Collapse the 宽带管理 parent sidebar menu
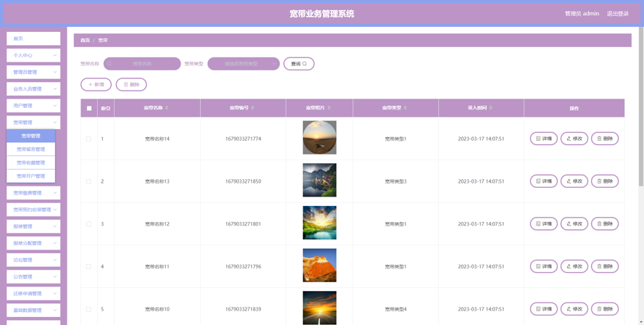 click(33, 123)
